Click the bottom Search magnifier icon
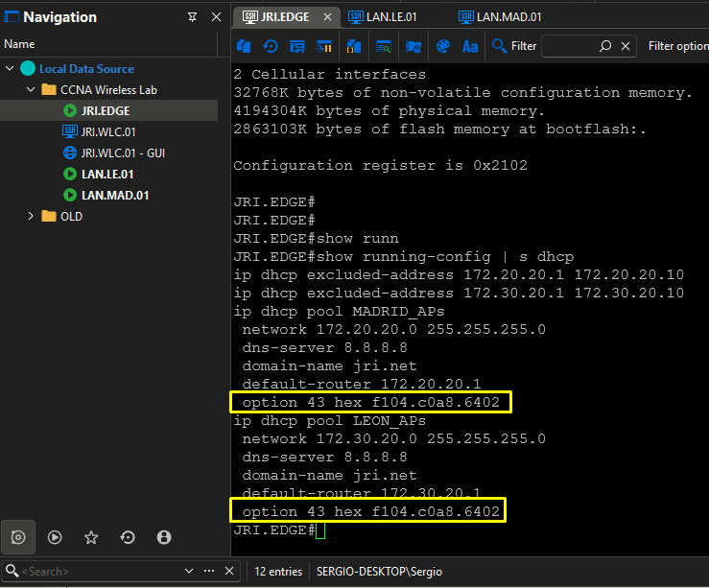The width and height of the screenshot is (709, 588). 12,571
